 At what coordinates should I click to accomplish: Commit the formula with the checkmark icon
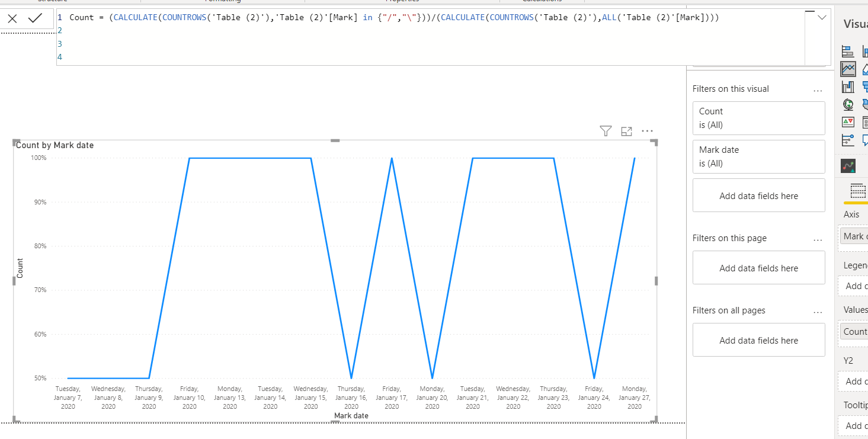click(36, 18)
